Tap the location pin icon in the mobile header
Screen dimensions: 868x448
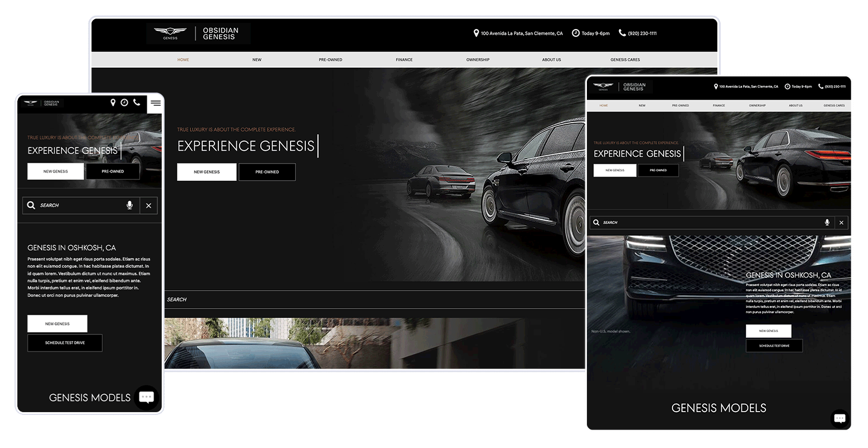pyautogui.click(x=113, y=102)
